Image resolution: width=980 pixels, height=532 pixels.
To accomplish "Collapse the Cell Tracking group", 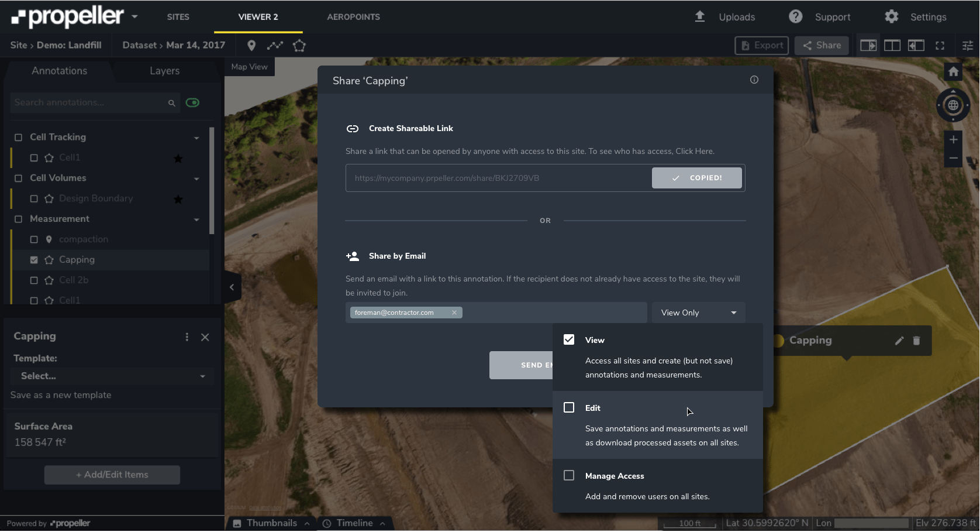I will click(196, 137).
